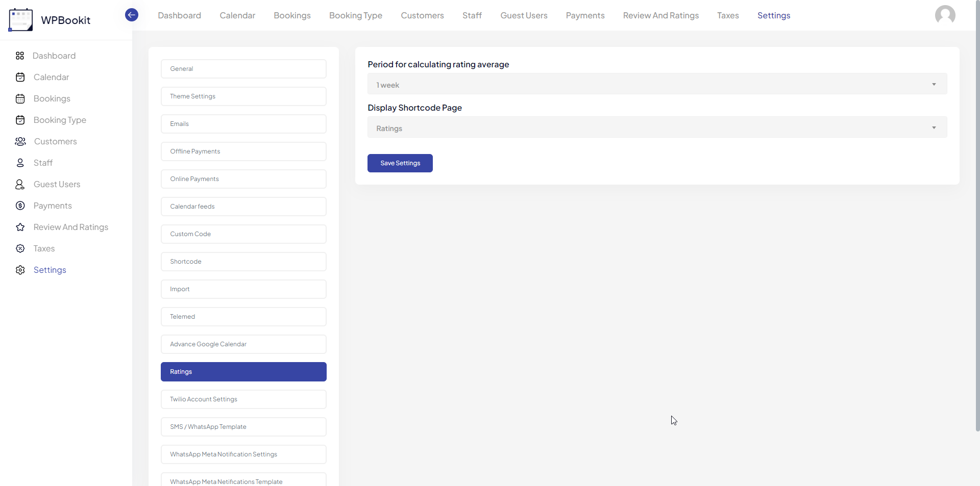Select the Settings gear icon

pos(20,270)
